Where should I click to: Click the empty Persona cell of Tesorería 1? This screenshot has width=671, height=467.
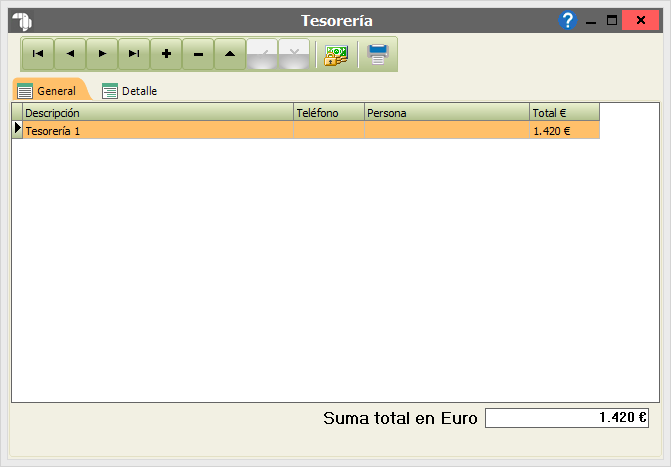click(447, 130)
